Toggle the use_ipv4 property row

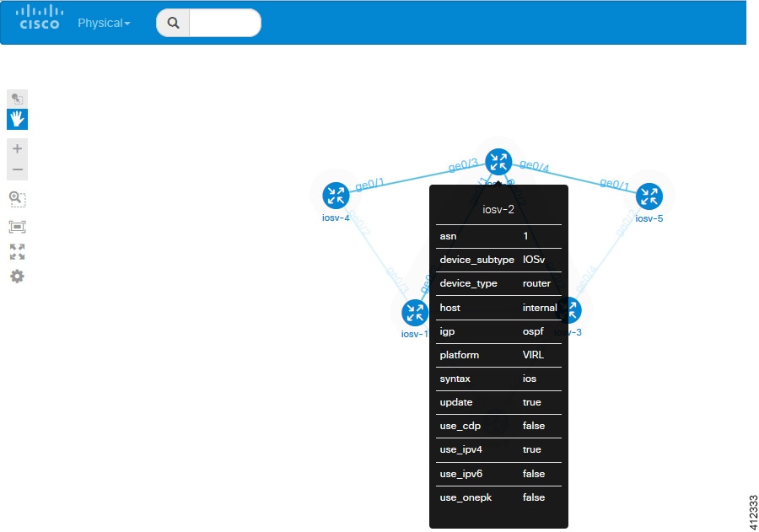[498, 449]
